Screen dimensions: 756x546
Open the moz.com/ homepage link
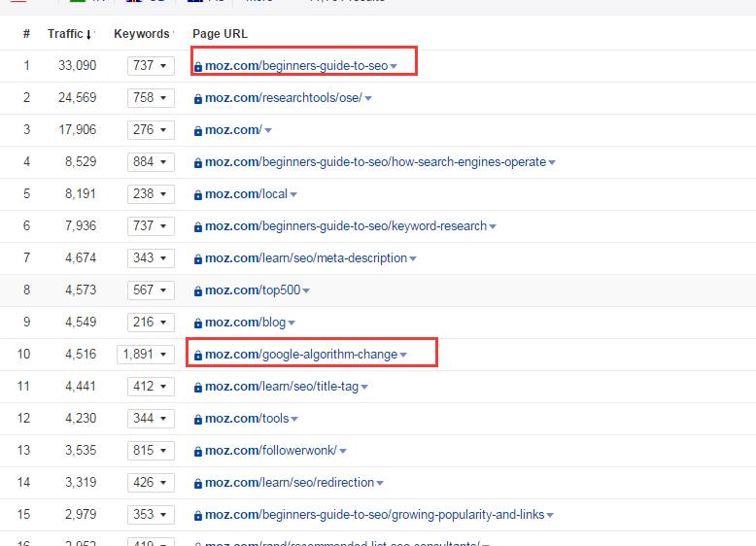pyautogui.click(x=234, y=129)
